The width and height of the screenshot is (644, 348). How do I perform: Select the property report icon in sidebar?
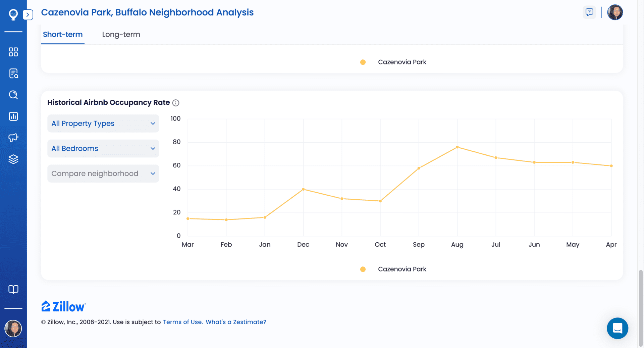13,73
